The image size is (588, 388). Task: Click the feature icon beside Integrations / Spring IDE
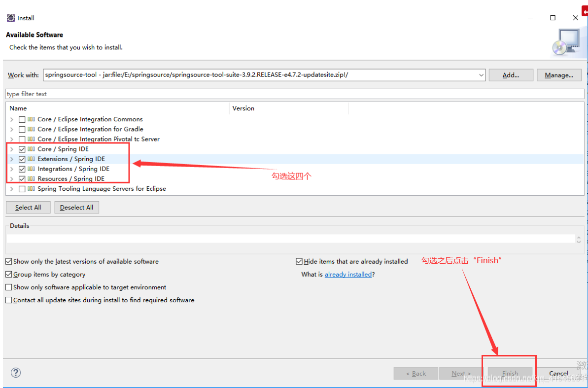(x=31, y=169)
